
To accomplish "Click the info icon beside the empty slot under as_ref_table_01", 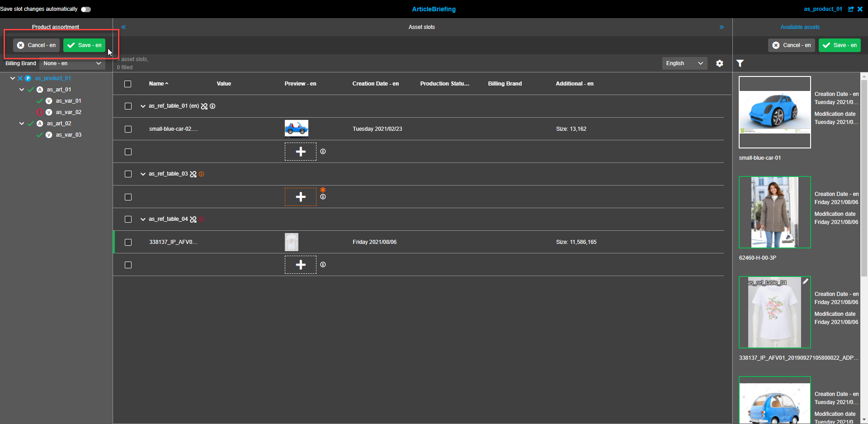I will click(x=323, y=152).
